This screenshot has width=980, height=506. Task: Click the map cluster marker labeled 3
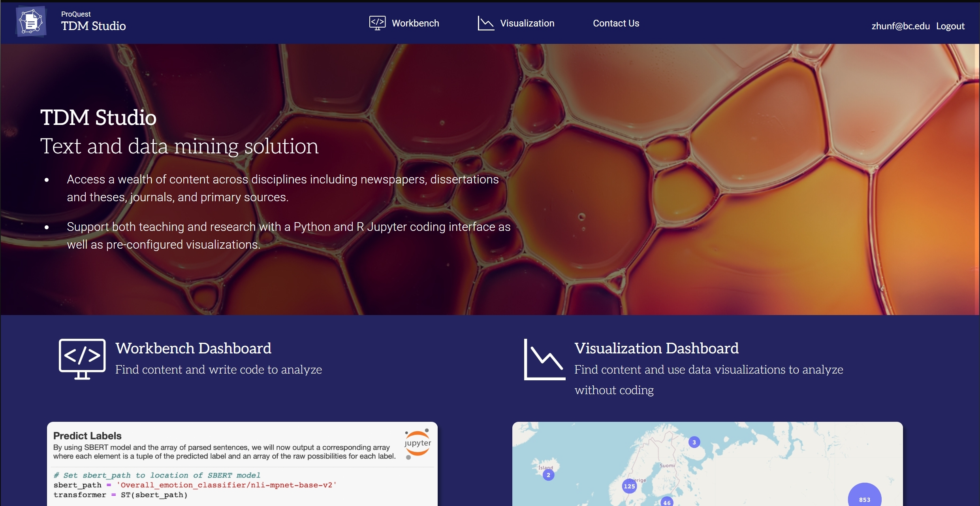click(694, 442)
